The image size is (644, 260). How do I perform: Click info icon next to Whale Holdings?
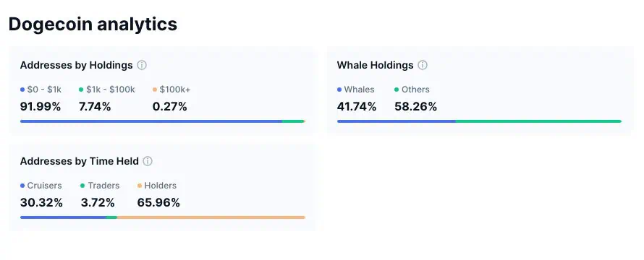[423, 65]
